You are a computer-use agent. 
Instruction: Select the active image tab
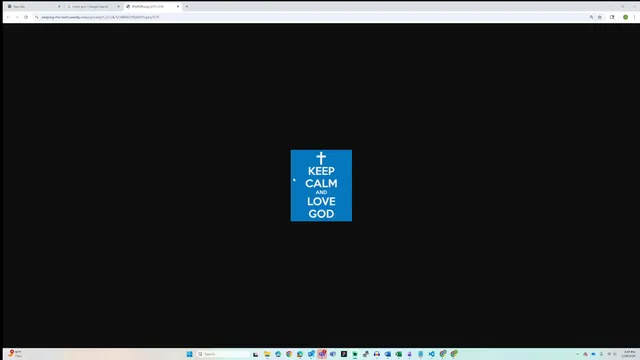click(152, 7)
